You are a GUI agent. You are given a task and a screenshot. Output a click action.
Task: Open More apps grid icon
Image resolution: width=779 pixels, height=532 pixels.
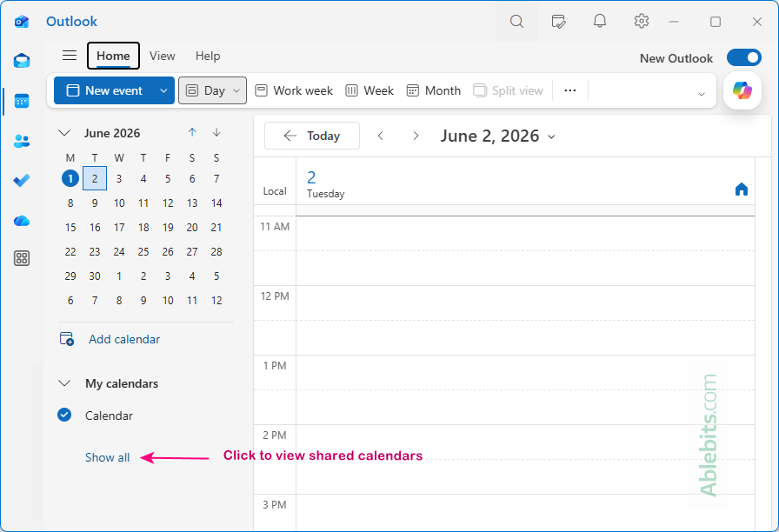pyautogui.click(x=22, y=258)
